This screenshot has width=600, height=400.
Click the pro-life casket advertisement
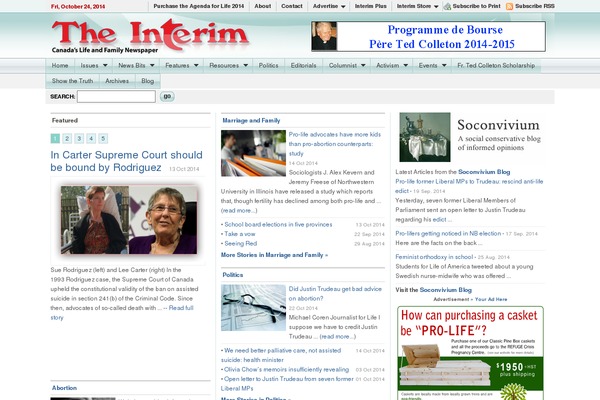[x=470, y=353]
